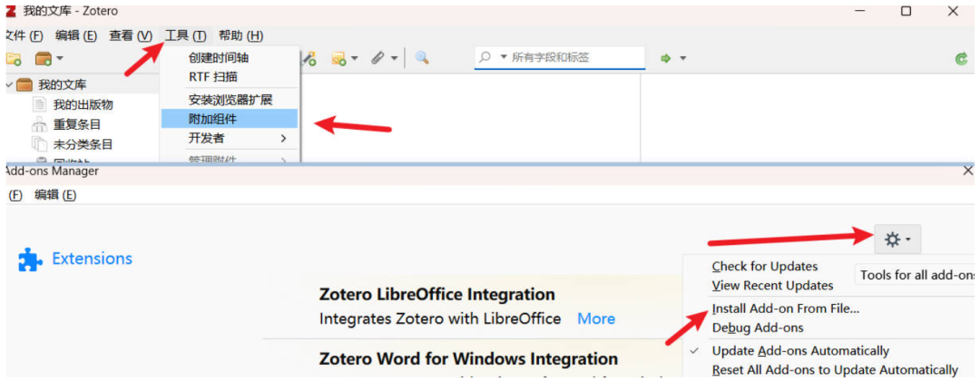Choose Check for Updates
This screenshot has width=980, height=382.
[764, 267]
